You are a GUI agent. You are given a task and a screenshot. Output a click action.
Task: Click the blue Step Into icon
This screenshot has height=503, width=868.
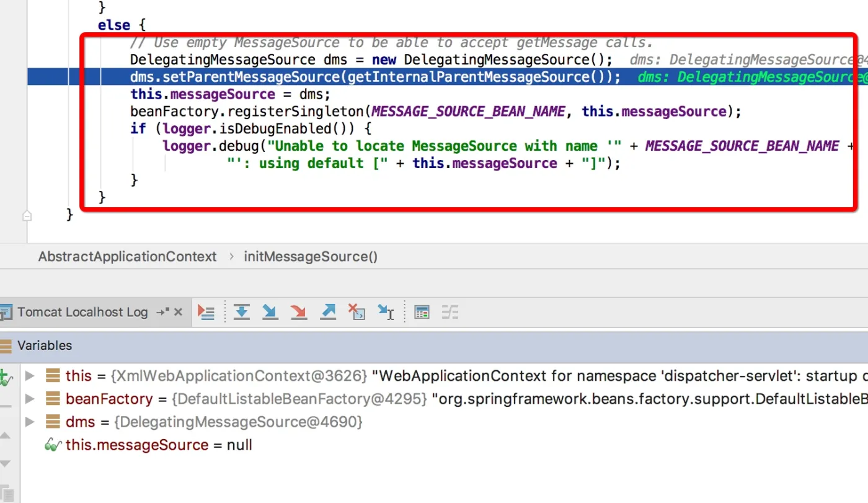270,312
